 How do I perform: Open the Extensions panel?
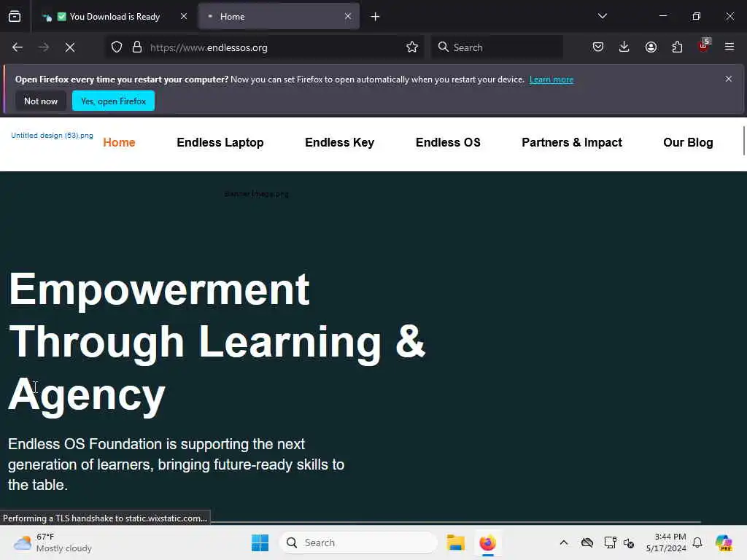677,47
